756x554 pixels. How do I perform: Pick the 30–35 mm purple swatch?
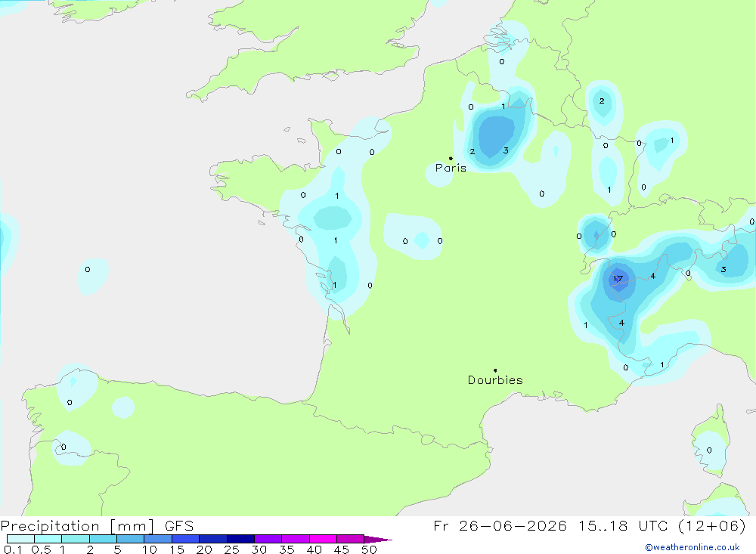pos(268,539)
